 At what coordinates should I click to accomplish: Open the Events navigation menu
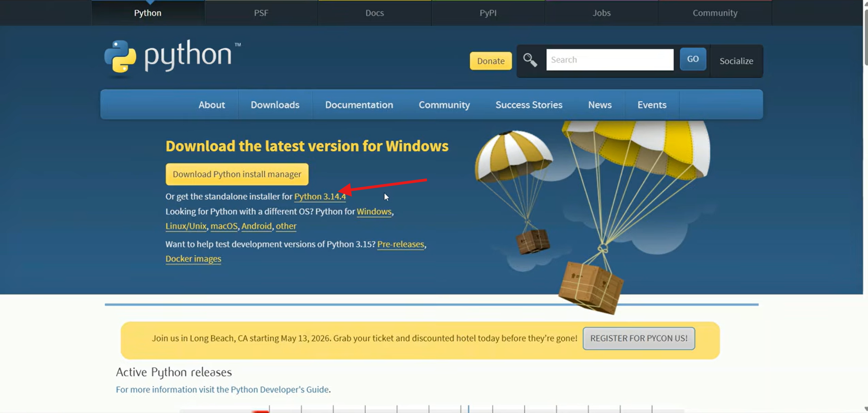[x=652, y=104]
